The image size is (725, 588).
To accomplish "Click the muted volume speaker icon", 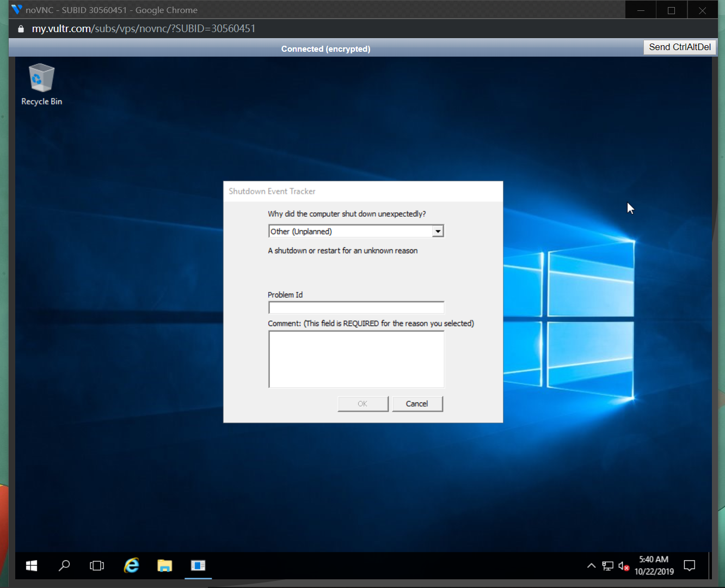I will pos(624,566).
